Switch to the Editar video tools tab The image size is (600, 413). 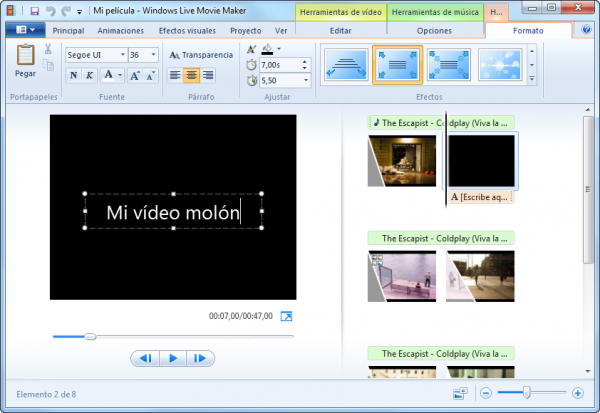pyautogui.click(x=341, y=31)
